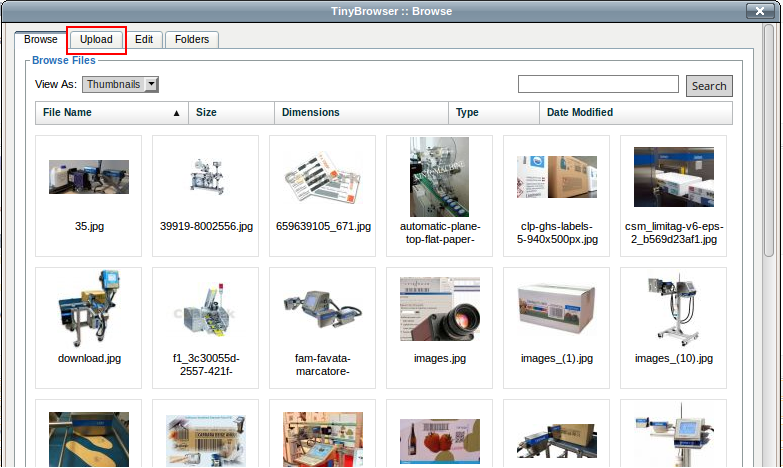Click the Search button
The height and width of the screenshot is (468, 783).
pos(709,86)
